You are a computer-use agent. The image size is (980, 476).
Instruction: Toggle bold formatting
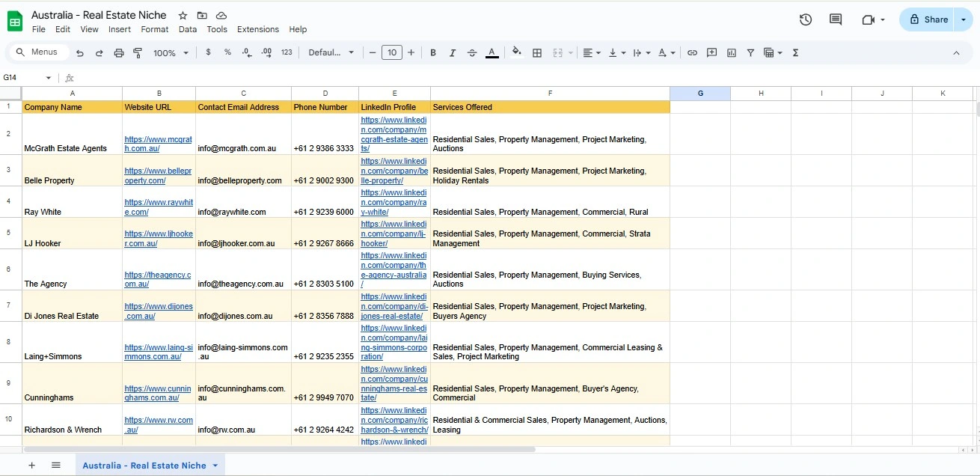point(433,52)
